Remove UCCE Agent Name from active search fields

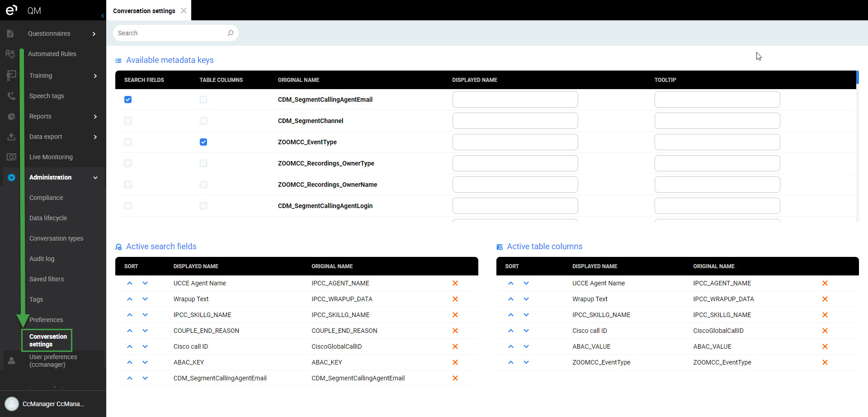tap(455, 283)
